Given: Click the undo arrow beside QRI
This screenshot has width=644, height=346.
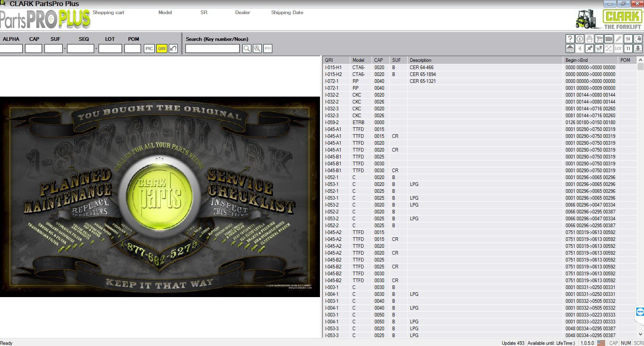Looking at the screenshot, I should point(173,49).
